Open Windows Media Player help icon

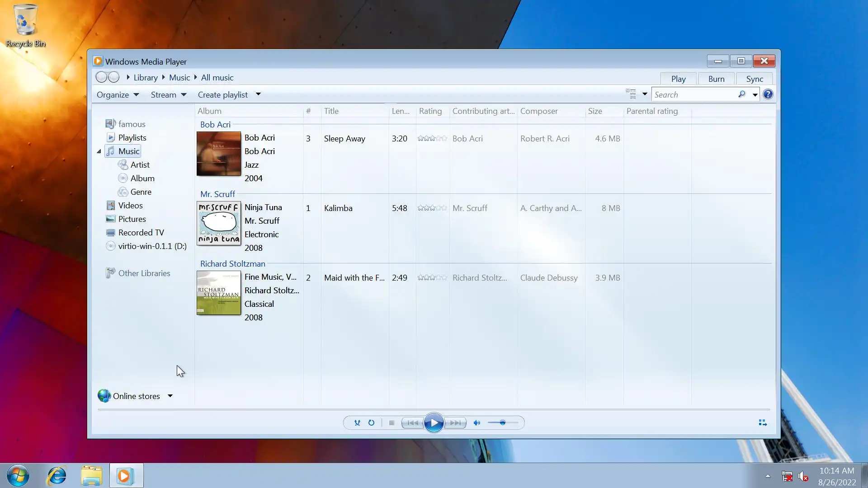tap(768, 94)
